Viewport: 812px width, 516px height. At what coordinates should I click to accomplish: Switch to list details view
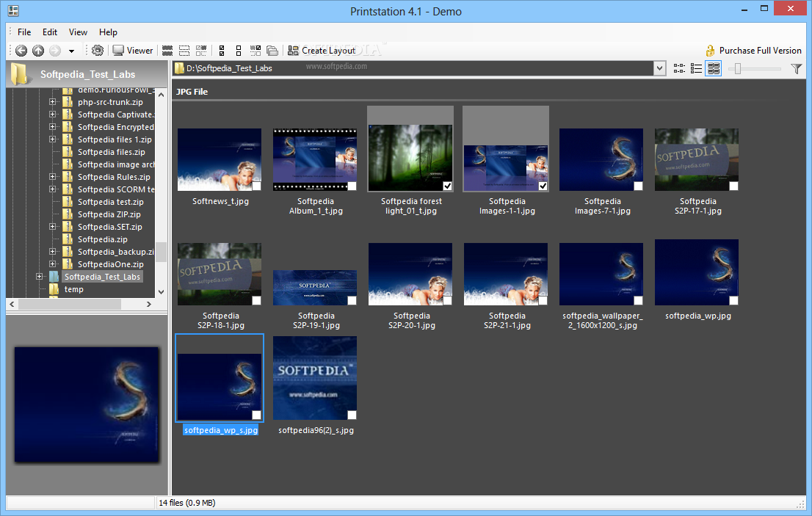point(697,68)
